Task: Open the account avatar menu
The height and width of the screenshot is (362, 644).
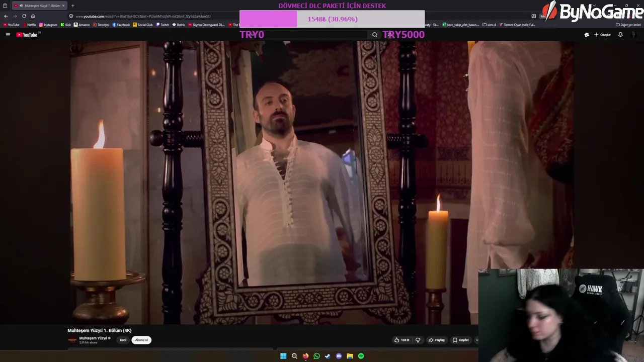Action: point(633,35)
